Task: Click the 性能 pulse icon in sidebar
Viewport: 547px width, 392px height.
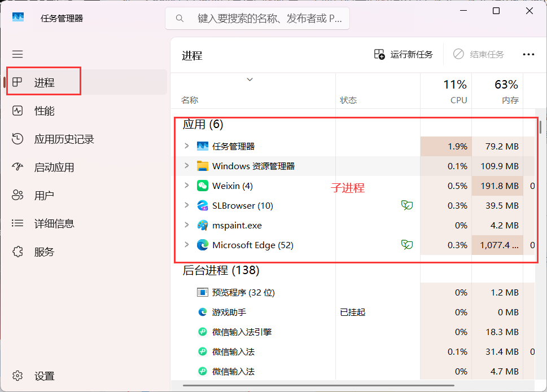Action: (17, 111)
